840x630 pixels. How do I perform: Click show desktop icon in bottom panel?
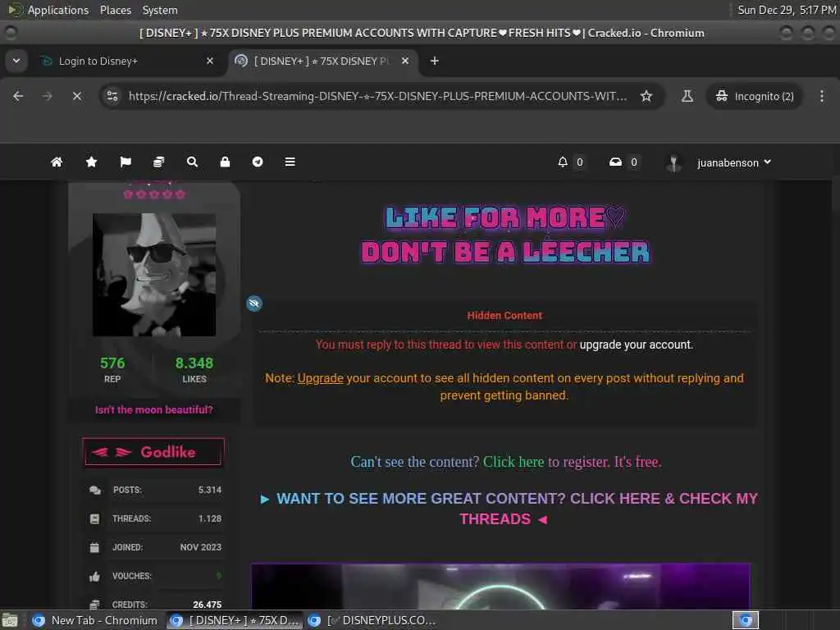[10, 620]
